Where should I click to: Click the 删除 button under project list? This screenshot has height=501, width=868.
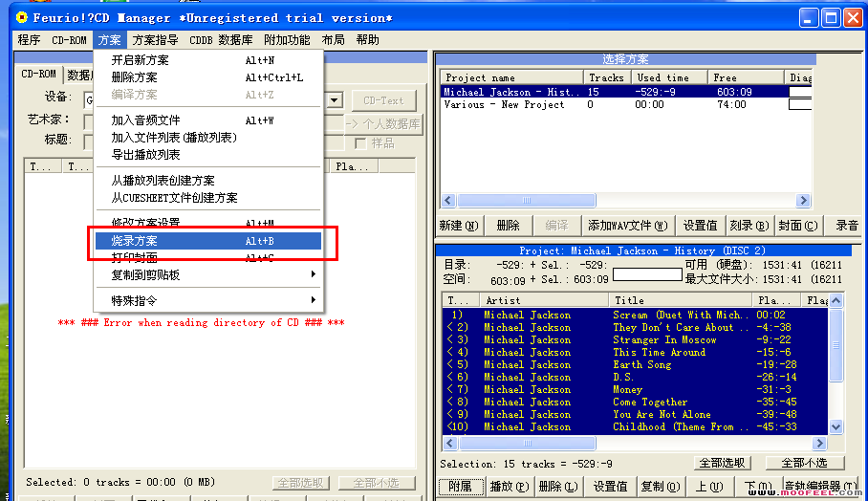(x=508, y=226)
